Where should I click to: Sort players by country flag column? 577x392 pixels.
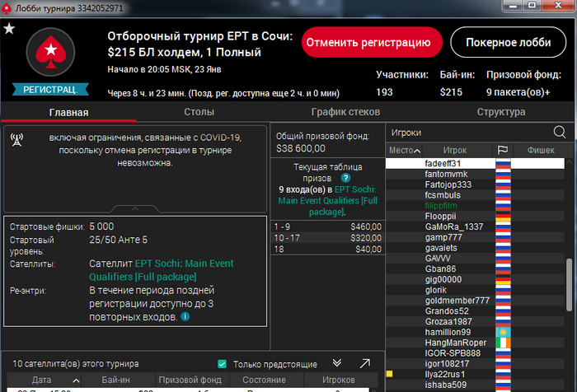point(503,150)
